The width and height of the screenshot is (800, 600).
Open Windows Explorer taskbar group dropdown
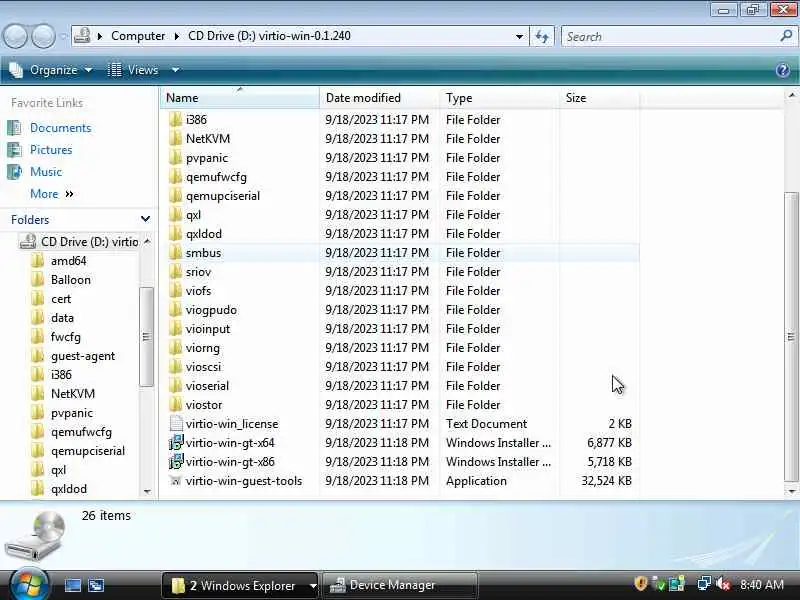[313, 586]
